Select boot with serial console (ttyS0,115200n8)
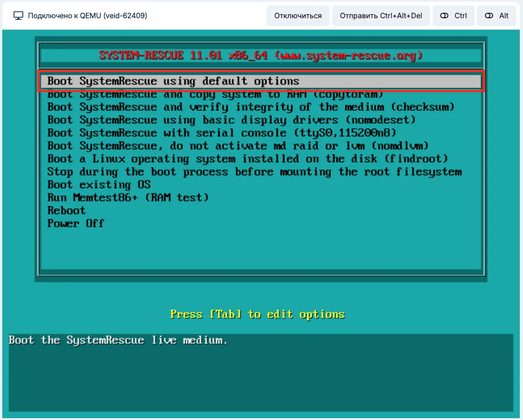 coord(222,133)
